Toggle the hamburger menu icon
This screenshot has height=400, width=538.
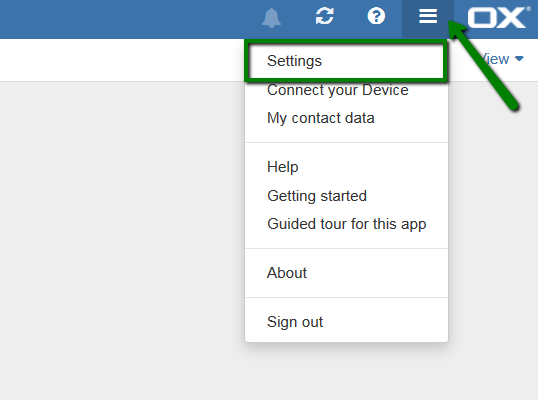[428, 16]
